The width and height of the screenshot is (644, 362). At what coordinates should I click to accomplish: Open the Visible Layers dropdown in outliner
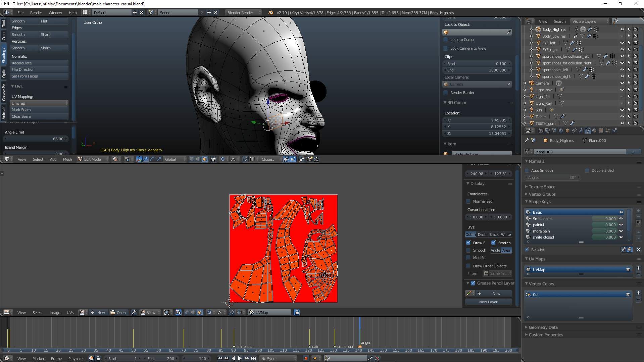coord(590,21)
